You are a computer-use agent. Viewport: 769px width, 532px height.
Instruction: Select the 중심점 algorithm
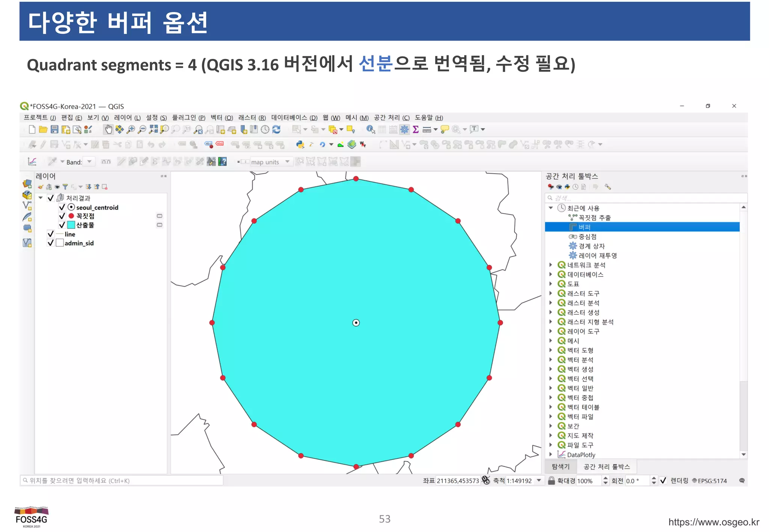point(587,237)
